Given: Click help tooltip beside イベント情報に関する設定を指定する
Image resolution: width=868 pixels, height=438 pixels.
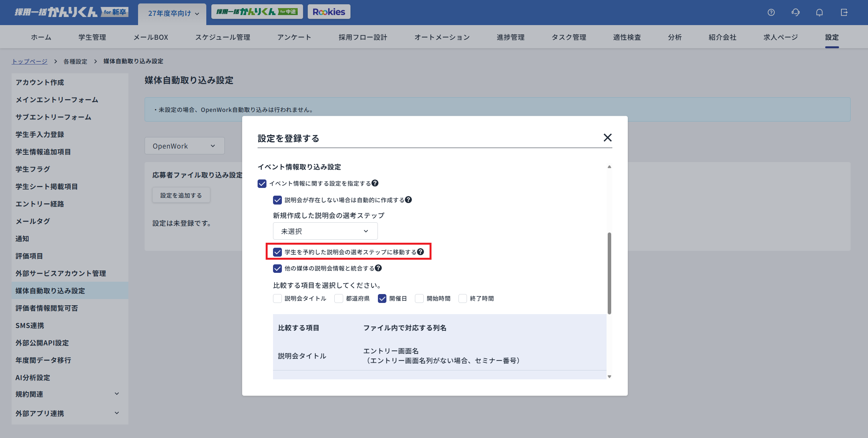Looking at the screenshot, I should [376, 183].
